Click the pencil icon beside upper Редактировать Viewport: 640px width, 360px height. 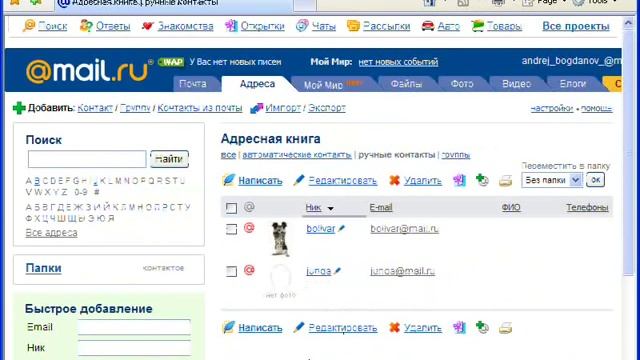(299, 180)
